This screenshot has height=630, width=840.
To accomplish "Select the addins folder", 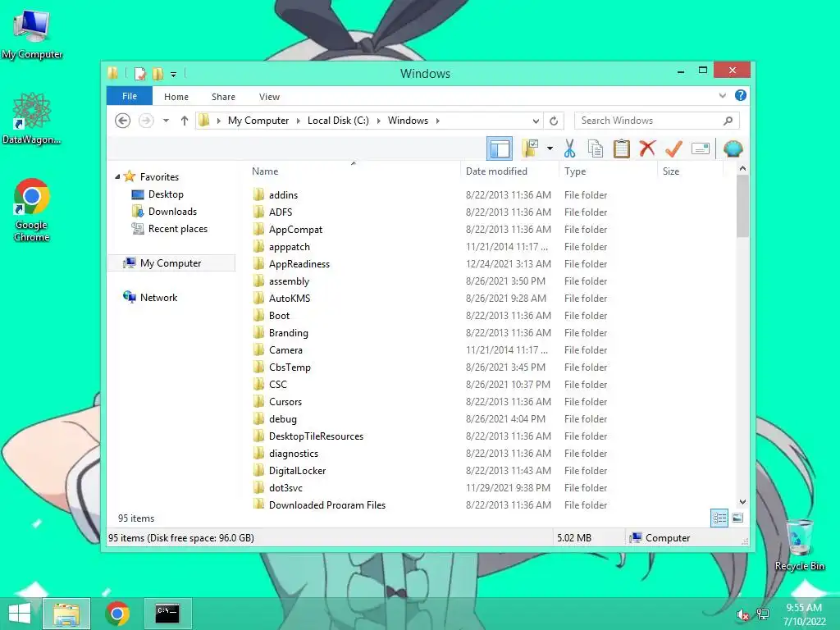I will pyautogui.click(x=283, y=195).
